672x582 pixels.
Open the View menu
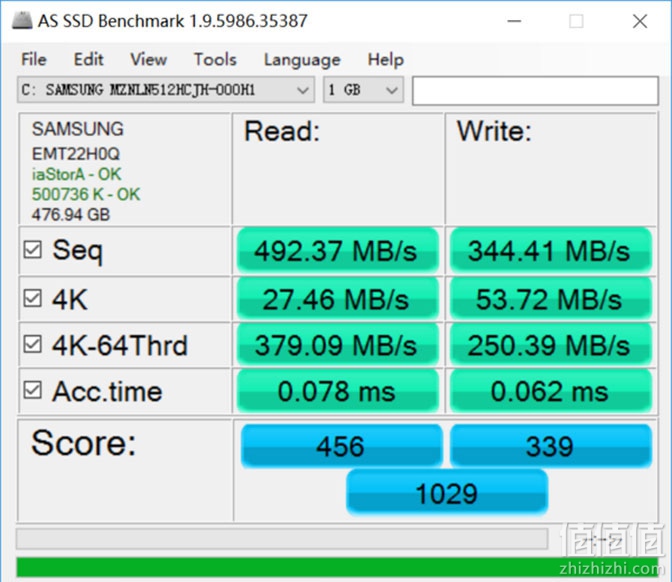pos(148,59)
